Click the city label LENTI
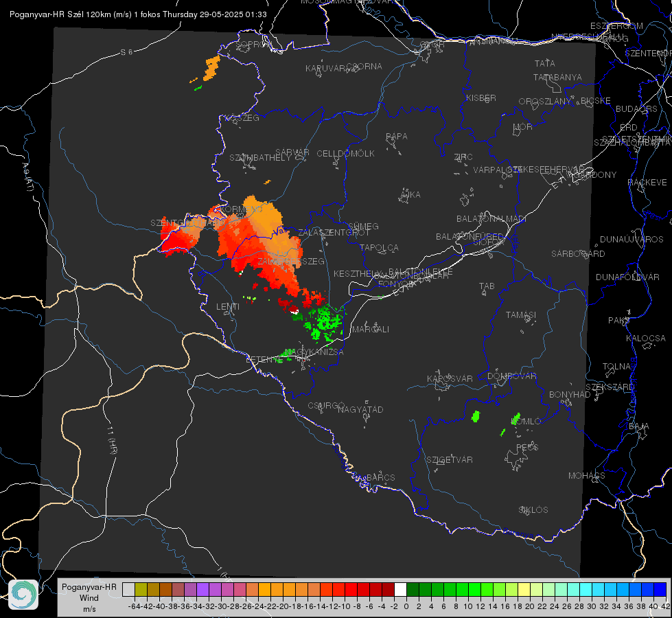 click(228, 307)
